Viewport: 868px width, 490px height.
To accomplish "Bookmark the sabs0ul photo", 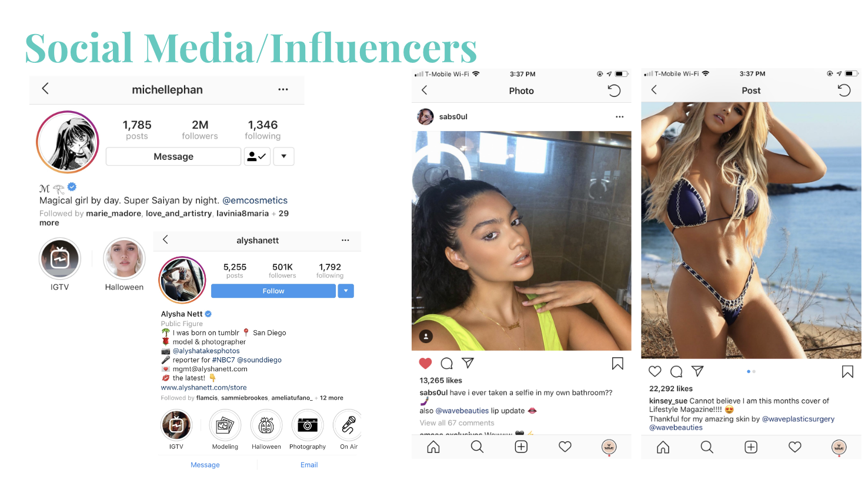I will click(617, 364).
